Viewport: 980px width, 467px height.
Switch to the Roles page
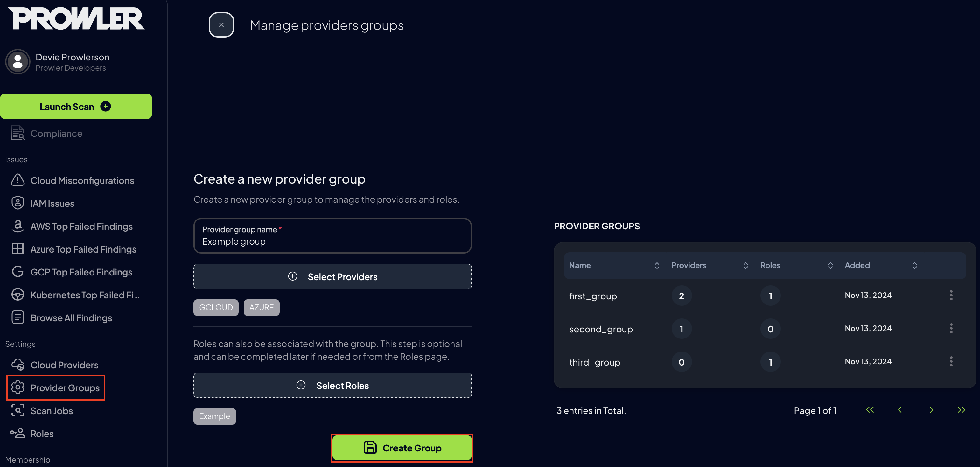(42, 434)
